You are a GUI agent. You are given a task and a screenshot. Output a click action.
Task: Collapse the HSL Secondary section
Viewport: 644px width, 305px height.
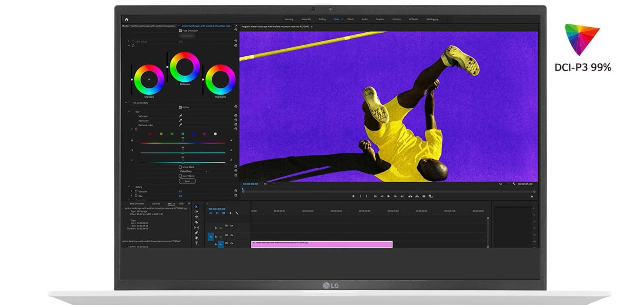point(126,103)
